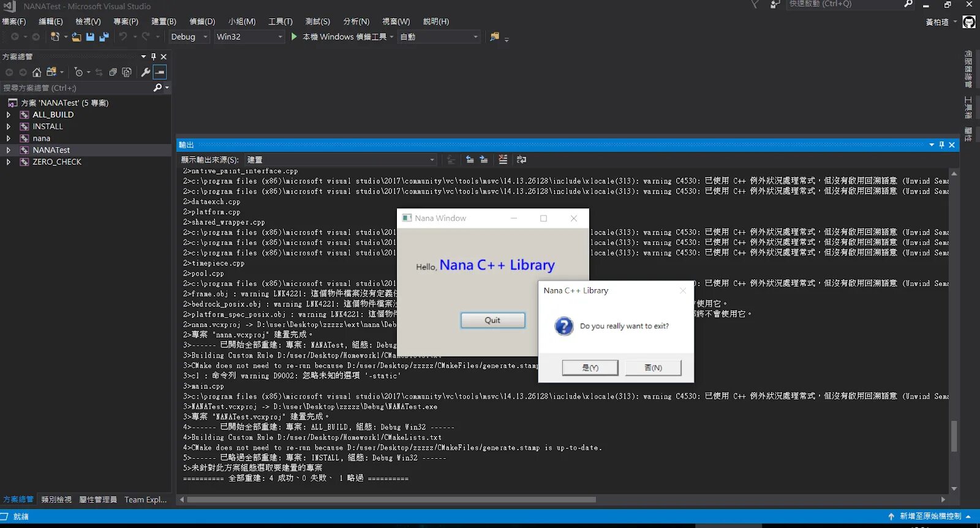Screen dimensions: 980x528
Task: Click the Quick Launch magnifier icon
Action: pyautogui.click(x=908, y=4)
